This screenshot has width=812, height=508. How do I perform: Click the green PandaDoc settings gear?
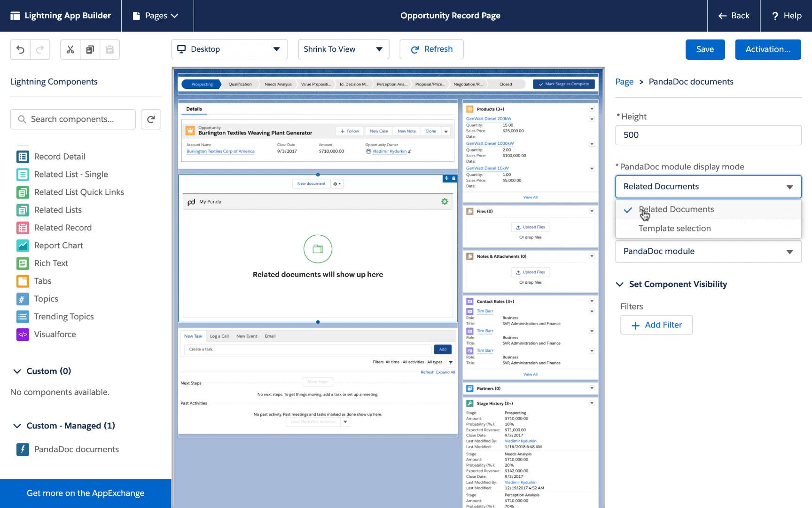445,202
